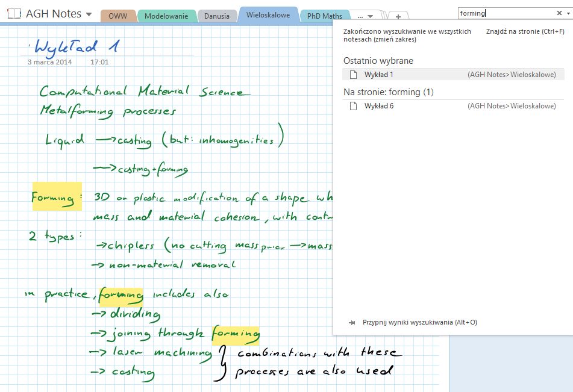
Task: Click the page icon next to Wykład 6
Action: (354, 106)
